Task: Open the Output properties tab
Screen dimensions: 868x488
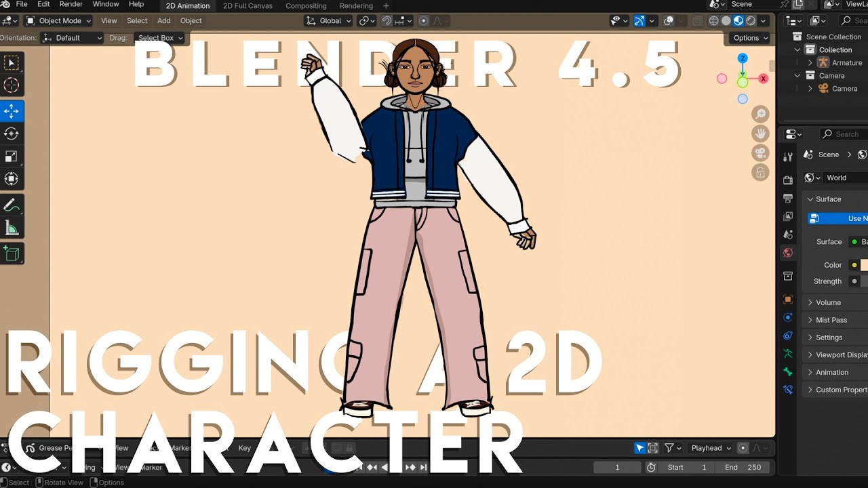Action: pos(788,199)
